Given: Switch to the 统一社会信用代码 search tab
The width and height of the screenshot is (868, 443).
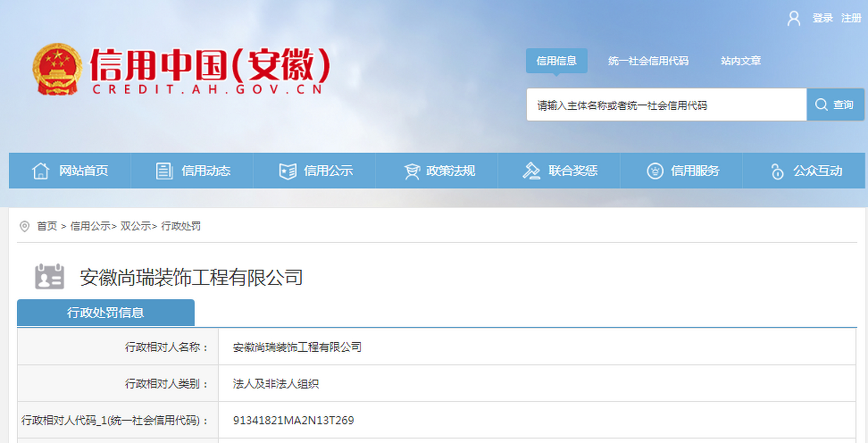Looking at the screenshot, I should click(x=649, y=61).
